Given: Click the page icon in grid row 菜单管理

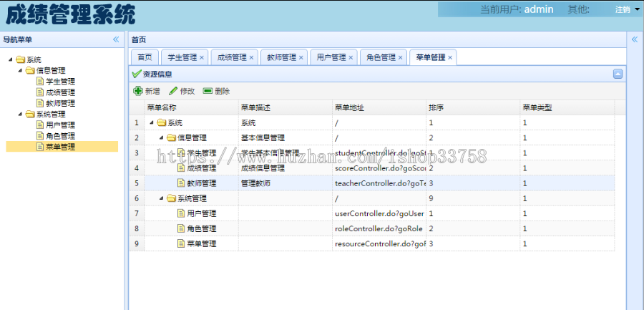Looking at the screenshot, I should point(181,244).
